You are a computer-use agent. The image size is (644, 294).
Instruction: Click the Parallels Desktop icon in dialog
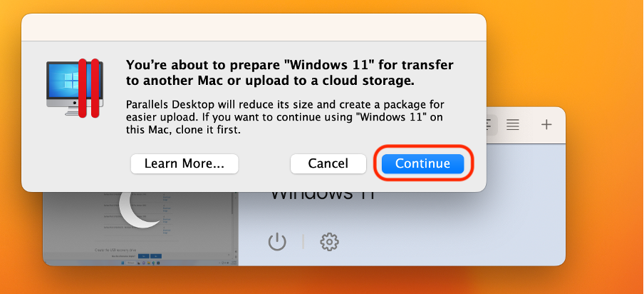coord(75,87)
